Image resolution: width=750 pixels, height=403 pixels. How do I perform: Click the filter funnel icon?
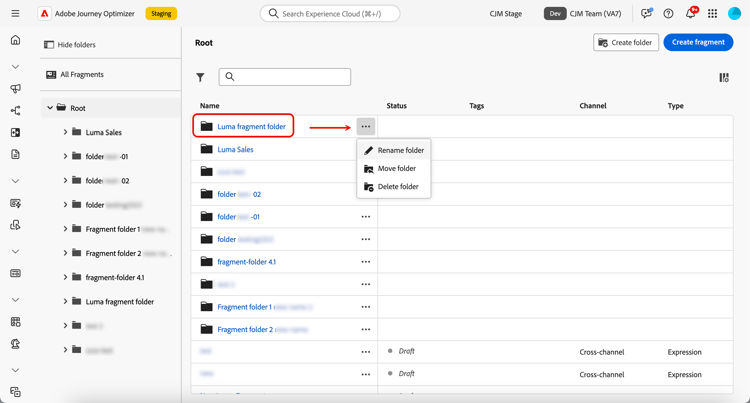[x=200, y=77]
